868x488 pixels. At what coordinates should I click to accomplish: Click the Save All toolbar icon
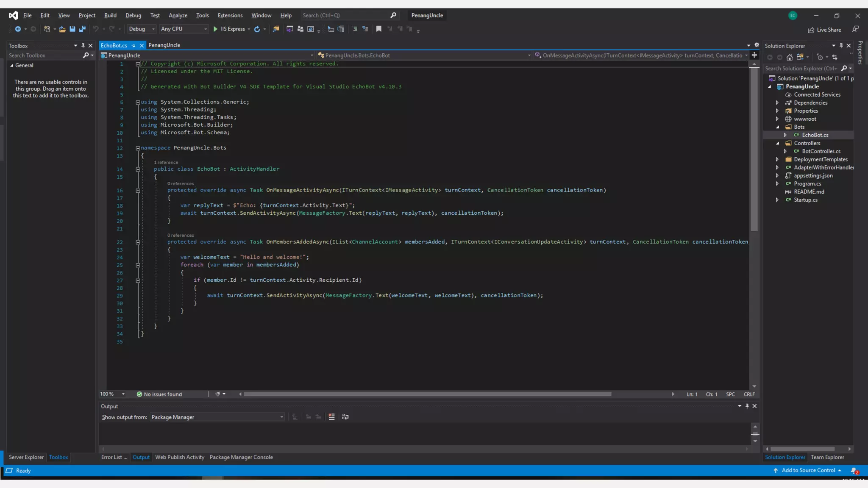pos(82,29)
